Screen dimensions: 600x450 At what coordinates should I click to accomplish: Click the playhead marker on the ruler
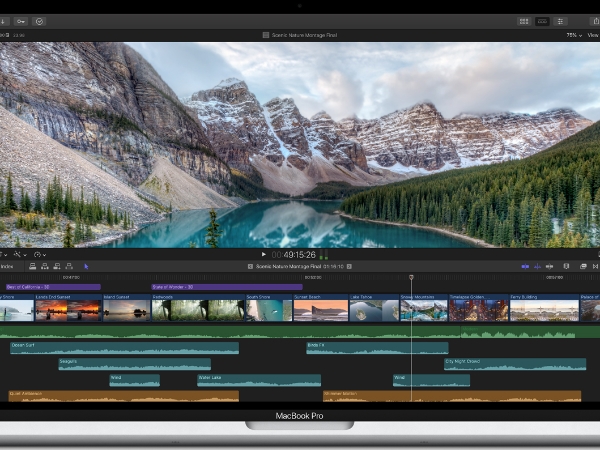[411, 277]
